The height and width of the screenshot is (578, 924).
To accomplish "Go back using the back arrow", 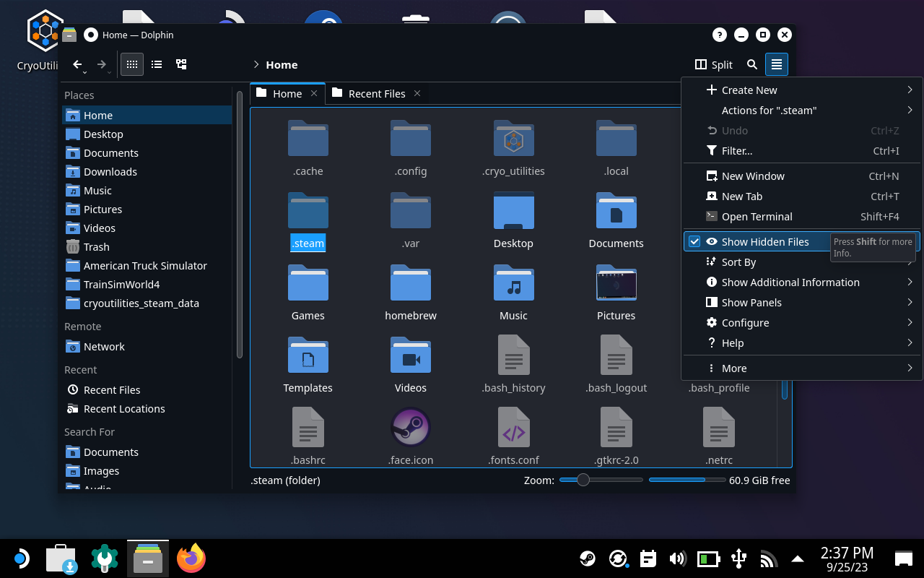I will (77, 64).
